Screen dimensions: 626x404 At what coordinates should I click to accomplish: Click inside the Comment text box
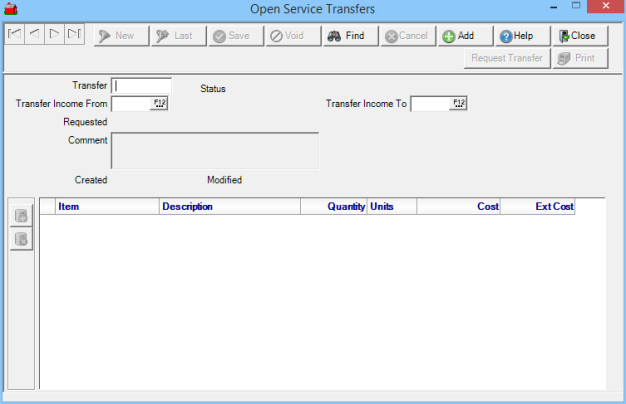click(214, 151)
